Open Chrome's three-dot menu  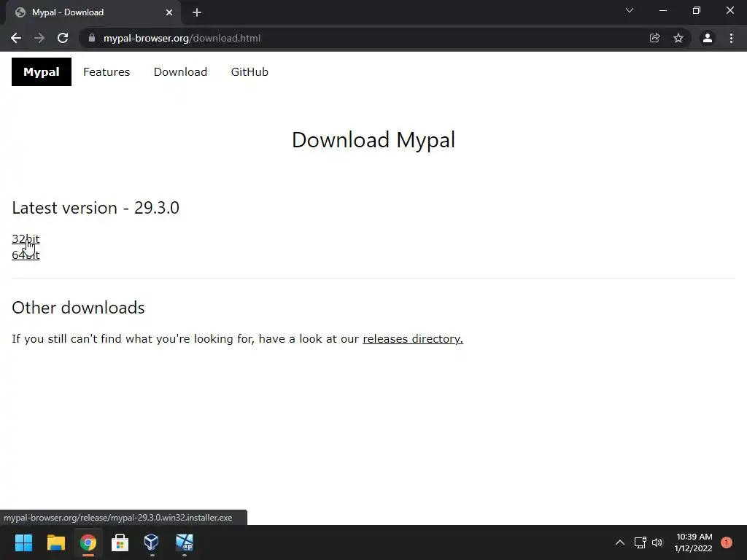click(x=731, y=38)
